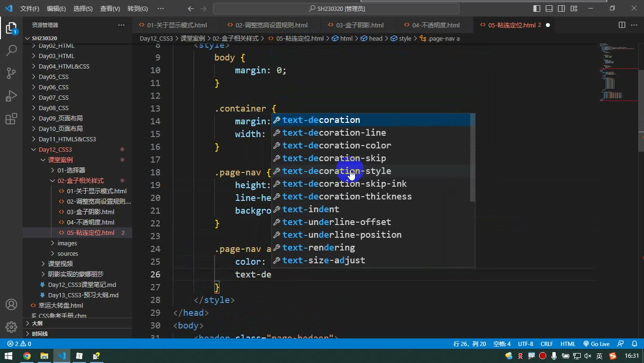Screen dimensions: 644x363
Task: Open Customize Layout in the title bar
Action: coord(574,9)
